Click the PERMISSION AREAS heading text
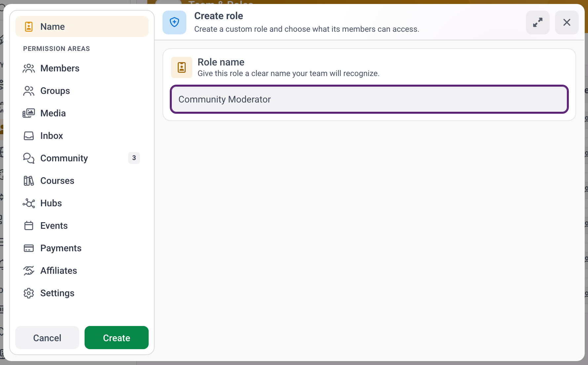This screenshot has width=588, height=365. coord(56,49)
